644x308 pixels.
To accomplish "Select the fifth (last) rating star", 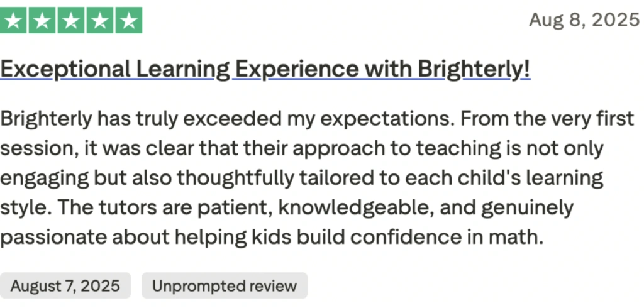I will coord(128,21).
